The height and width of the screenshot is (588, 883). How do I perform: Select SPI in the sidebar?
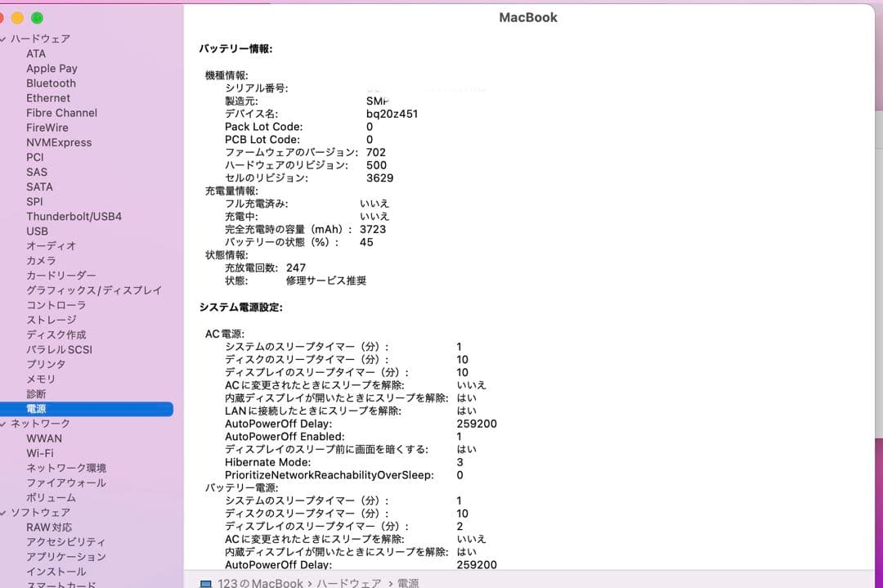coord(34,202)
